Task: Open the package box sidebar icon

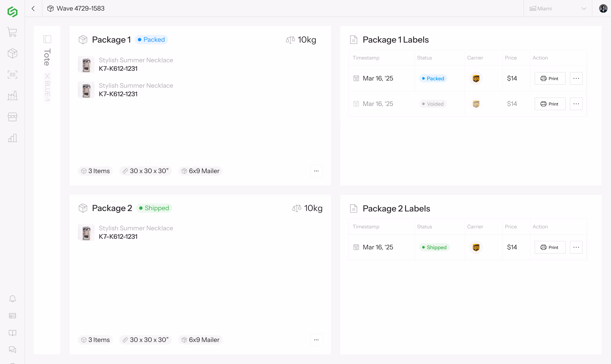Action: (x=12, y=53)
